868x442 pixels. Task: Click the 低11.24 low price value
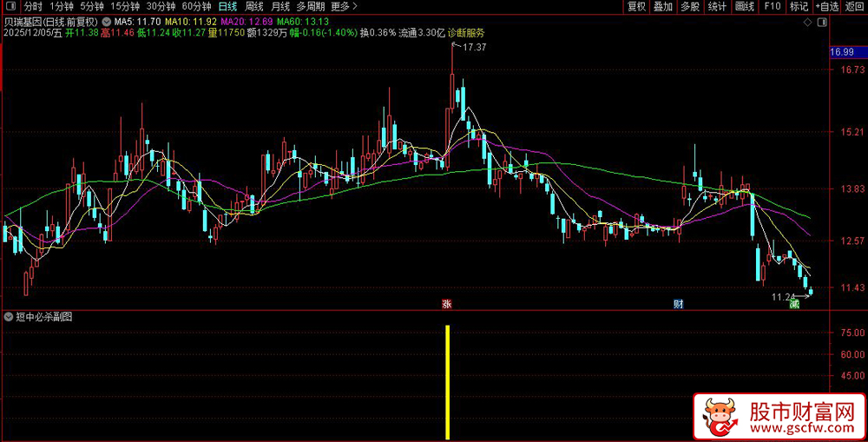[154, 33]
